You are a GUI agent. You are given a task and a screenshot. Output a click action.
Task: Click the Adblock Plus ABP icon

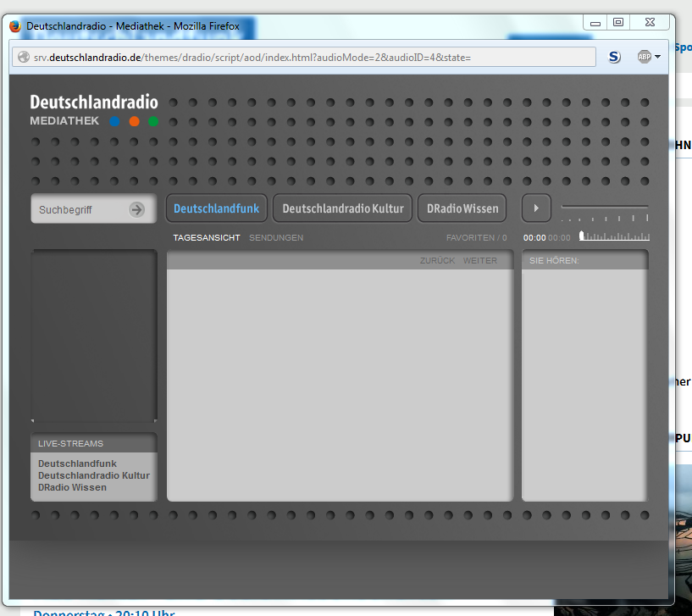tap(644, 57)
